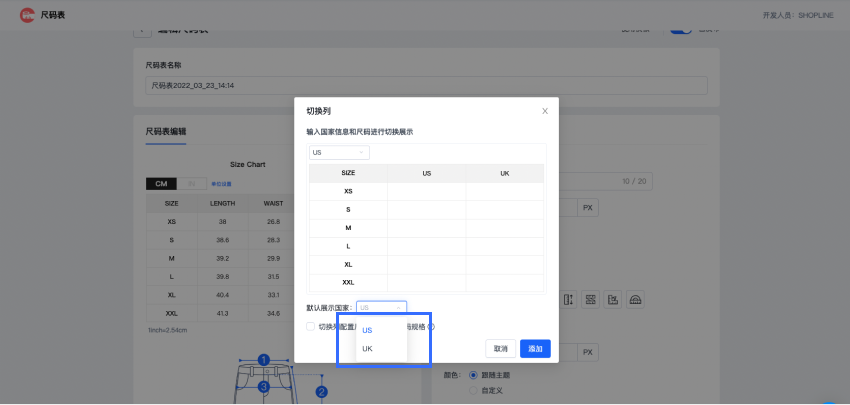The height and width of the screenshot is (405, 850).
Task: Click the blue 添加 button
Action: pos(535,348)
